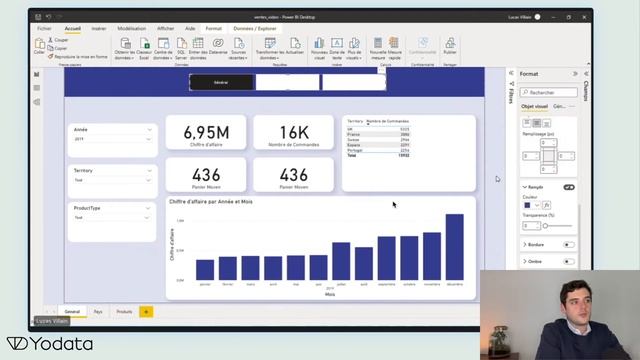Switch to Data view in sidebar
Image resolution: width=640 pixels, height=360 pixels.
(37, 88)
